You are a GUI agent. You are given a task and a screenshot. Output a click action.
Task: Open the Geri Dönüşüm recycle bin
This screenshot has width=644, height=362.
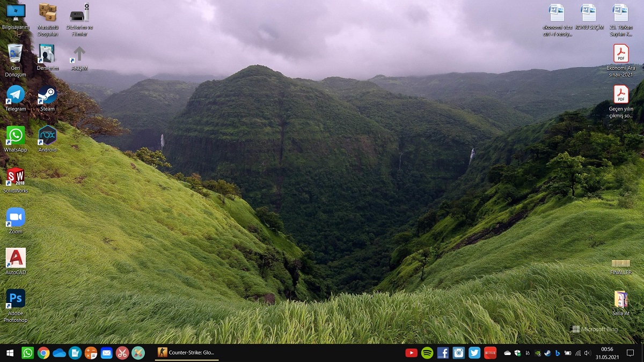pyautogui.click(x=16, y=54)
